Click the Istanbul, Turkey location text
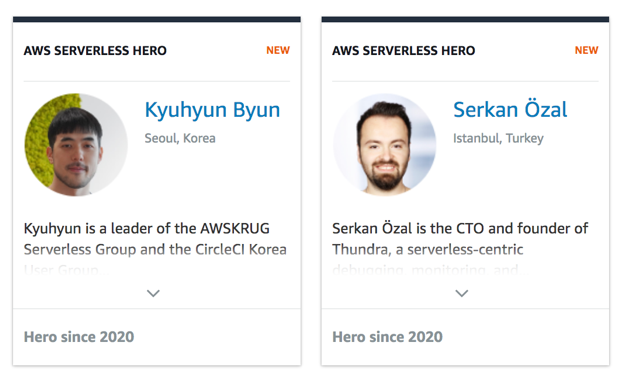This screenshot has height=375, width=620. [x=498, y=138]
